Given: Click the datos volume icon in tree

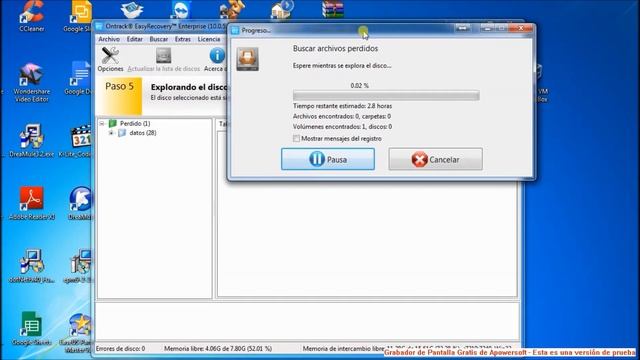Looking at the screenshot, I should 122,133.
